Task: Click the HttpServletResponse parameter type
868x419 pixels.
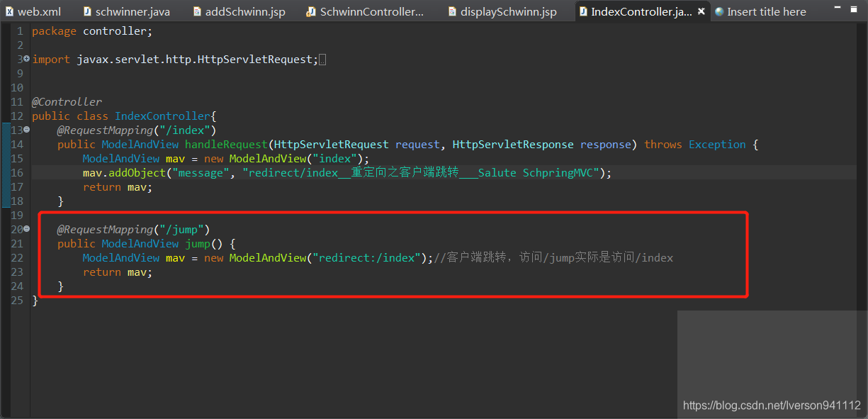Action: point(513,145)
